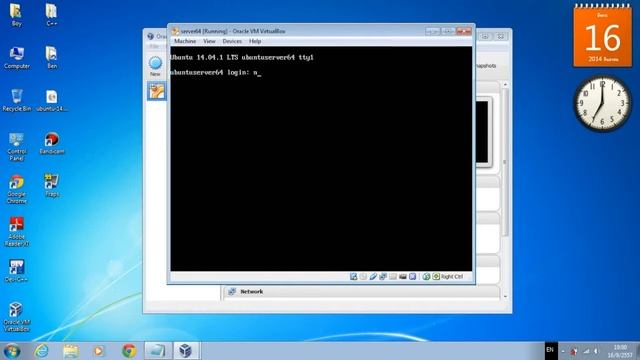Select the Adobe Reader XI shortcut

[x=16, y=232]
